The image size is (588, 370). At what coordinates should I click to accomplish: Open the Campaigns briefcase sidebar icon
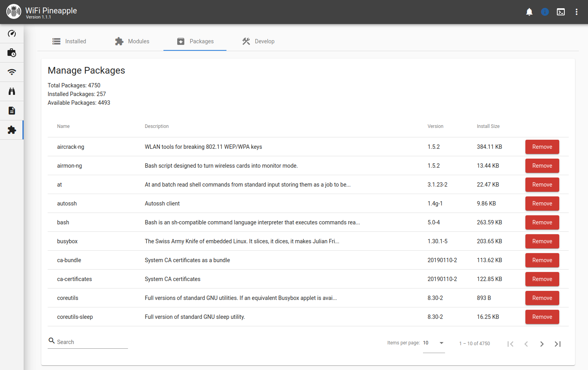coord(12,53)
